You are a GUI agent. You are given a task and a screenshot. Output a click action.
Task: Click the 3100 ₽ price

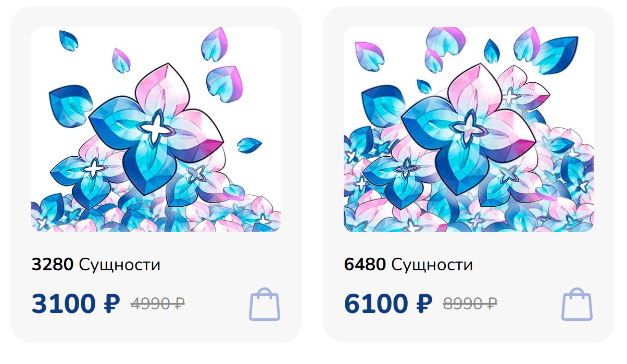pos(76,304)
